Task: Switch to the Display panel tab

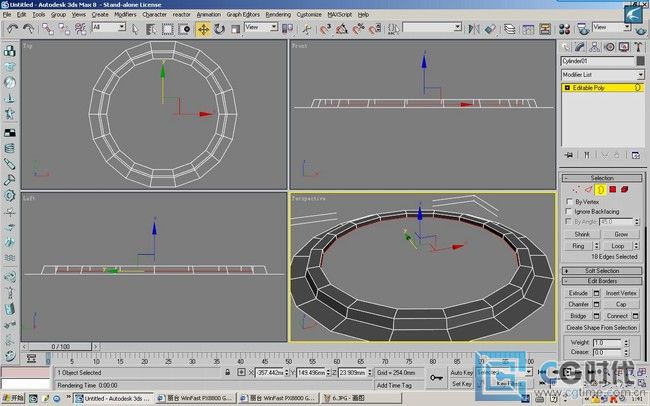Action: click(x=624, y=47)
